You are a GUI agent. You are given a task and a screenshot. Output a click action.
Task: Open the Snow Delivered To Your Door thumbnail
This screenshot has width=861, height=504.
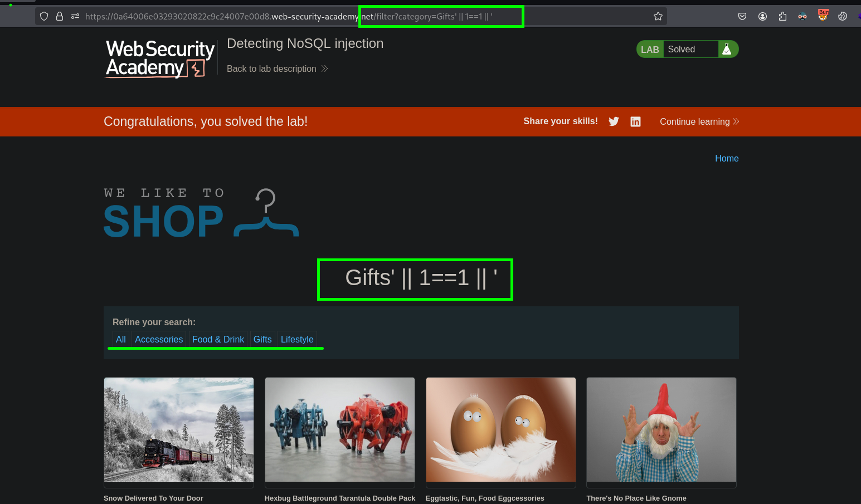coord(179,429)
